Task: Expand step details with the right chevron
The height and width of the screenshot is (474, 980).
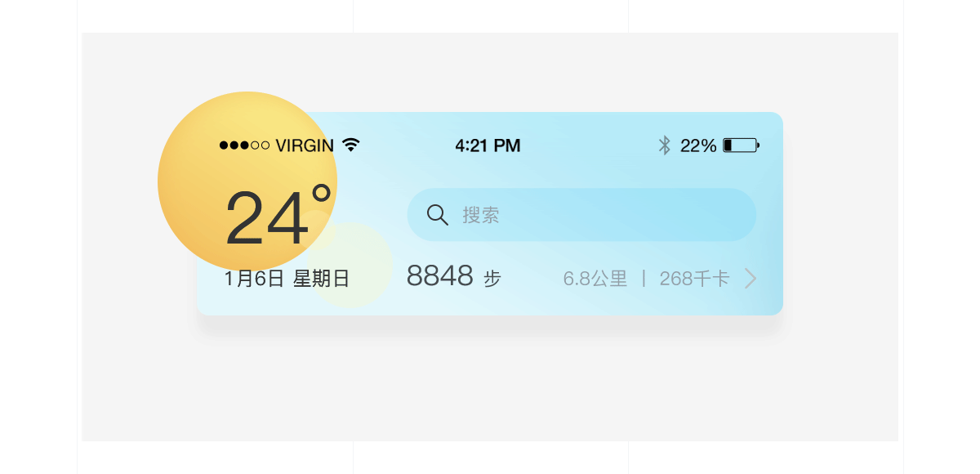Action: click(751, 279)
